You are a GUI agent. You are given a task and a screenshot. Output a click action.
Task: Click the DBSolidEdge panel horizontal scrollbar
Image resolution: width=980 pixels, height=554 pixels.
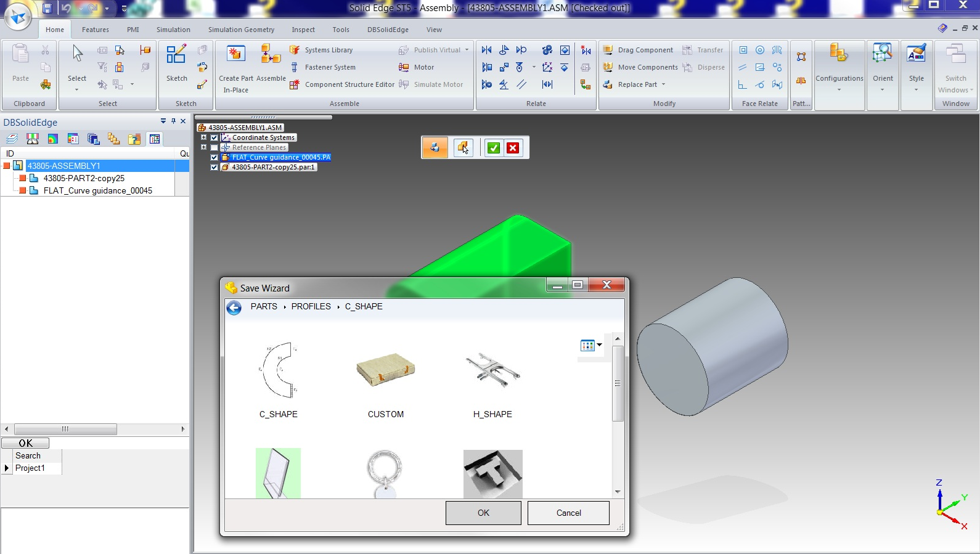(x=65, y=429)
